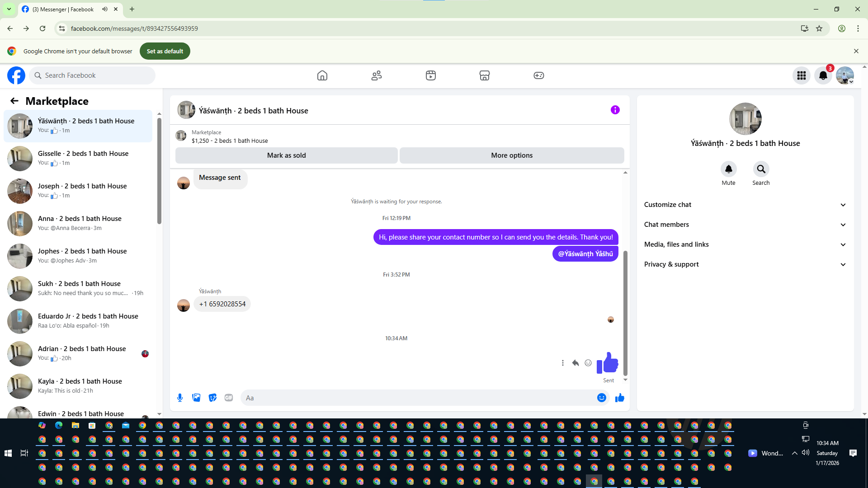Click Mark as sold button
This screenshot has height=488, width=868.
[x=286, y=155]
